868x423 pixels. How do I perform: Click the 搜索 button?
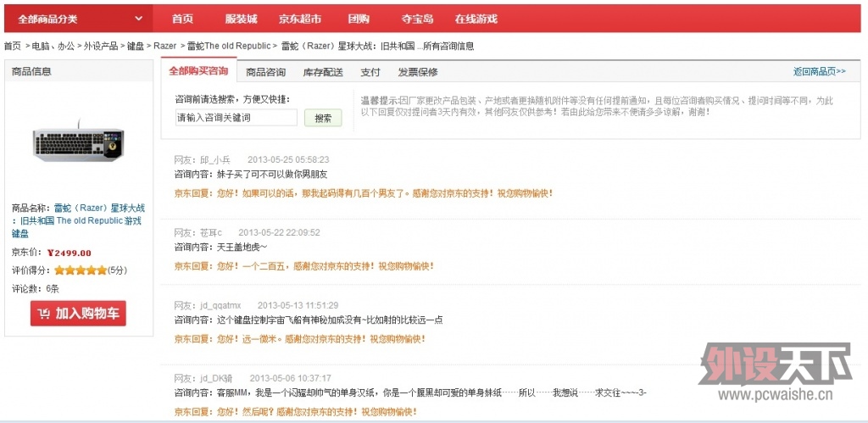(x=323, y=118)
